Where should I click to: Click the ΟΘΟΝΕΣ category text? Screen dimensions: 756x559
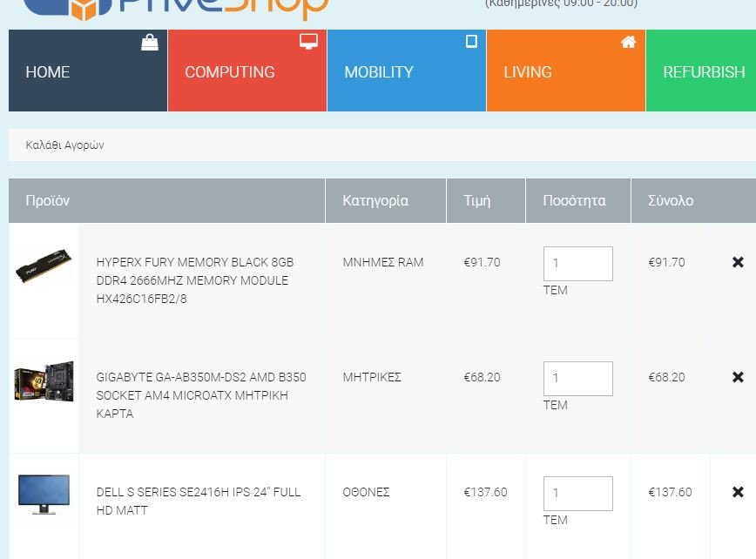tap(366, 492)
